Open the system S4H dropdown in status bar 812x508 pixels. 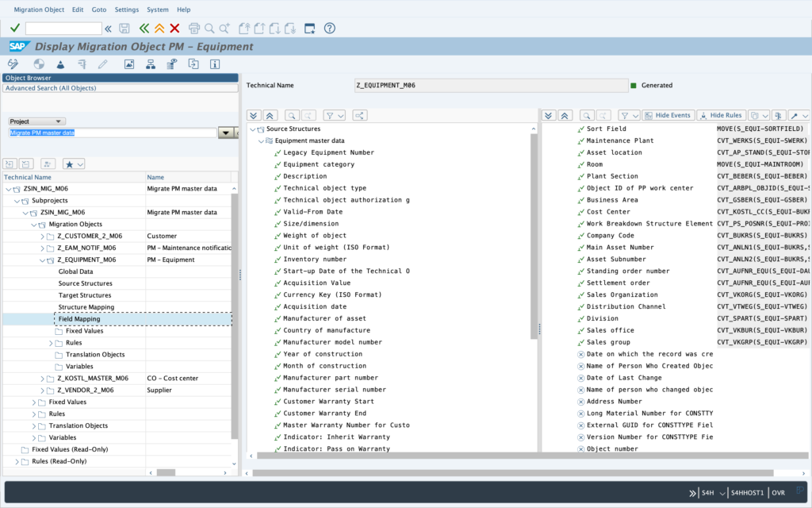point(722,493)
